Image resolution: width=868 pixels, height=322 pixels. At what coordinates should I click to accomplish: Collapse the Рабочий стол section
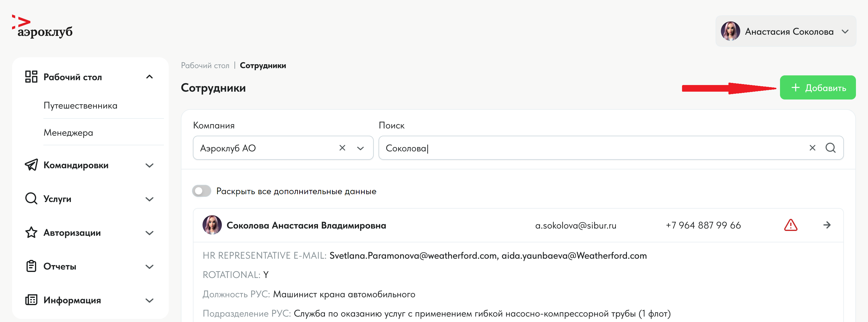149,77
